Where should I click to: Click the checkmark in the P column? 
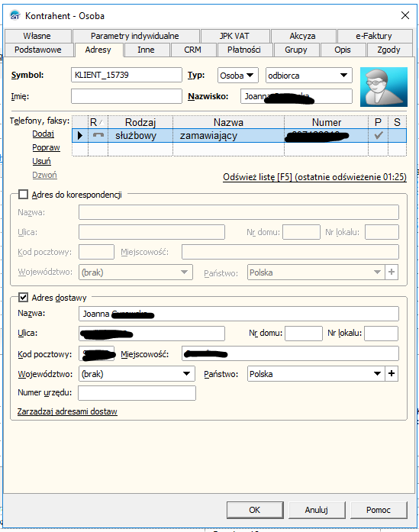(x=379, y=135)
